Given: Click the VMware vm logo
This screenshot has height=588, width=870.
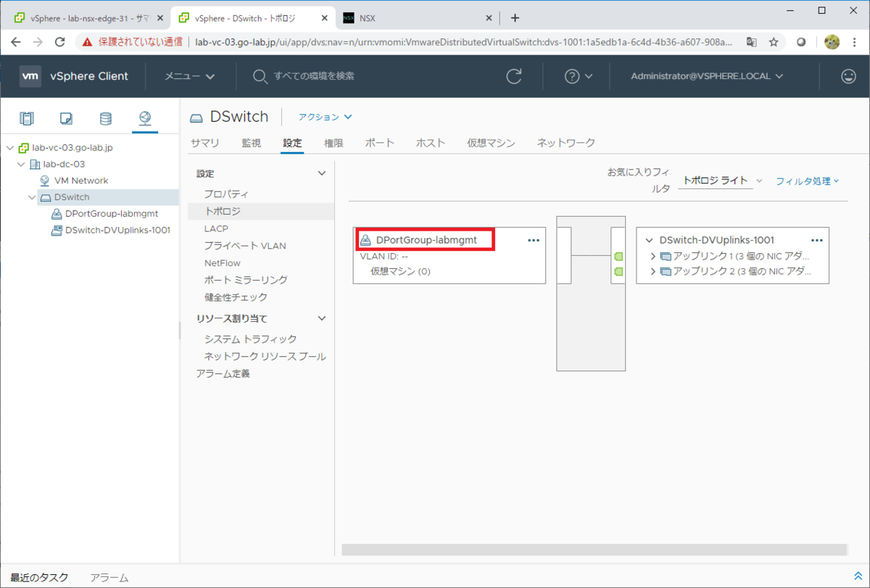Looking at the screenshot, I should [30, 76].
